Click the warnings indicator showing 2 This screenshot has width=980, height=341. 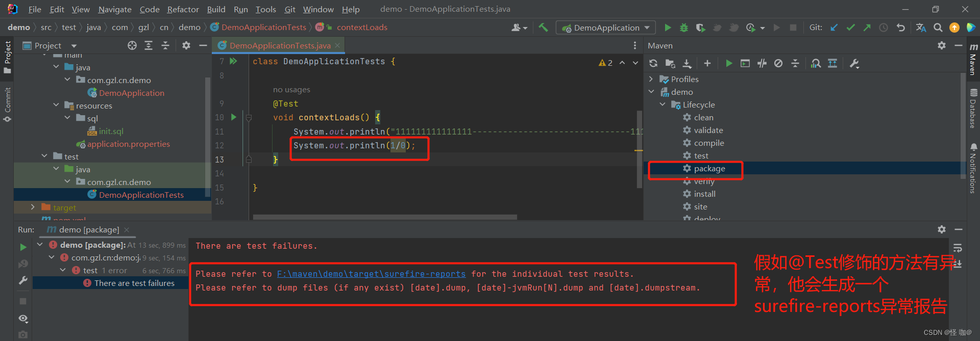pos(606,63)
